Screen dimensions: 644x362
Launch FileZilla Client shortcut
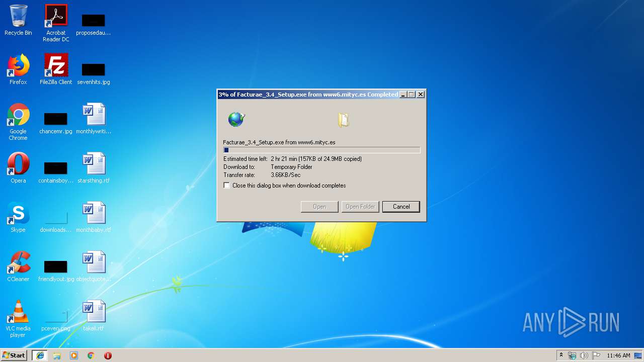(56, 69)
